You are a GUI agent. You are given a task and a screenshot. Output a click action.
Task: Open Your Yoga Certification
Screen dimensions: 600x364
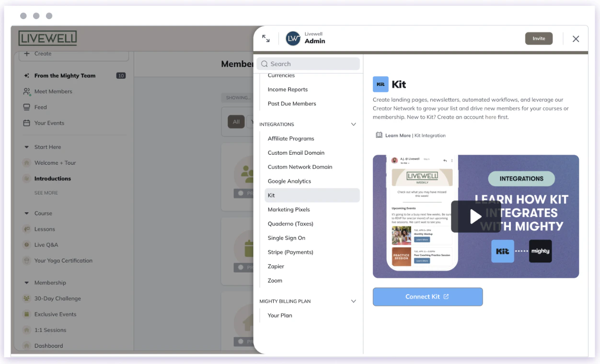pos(63,261)
